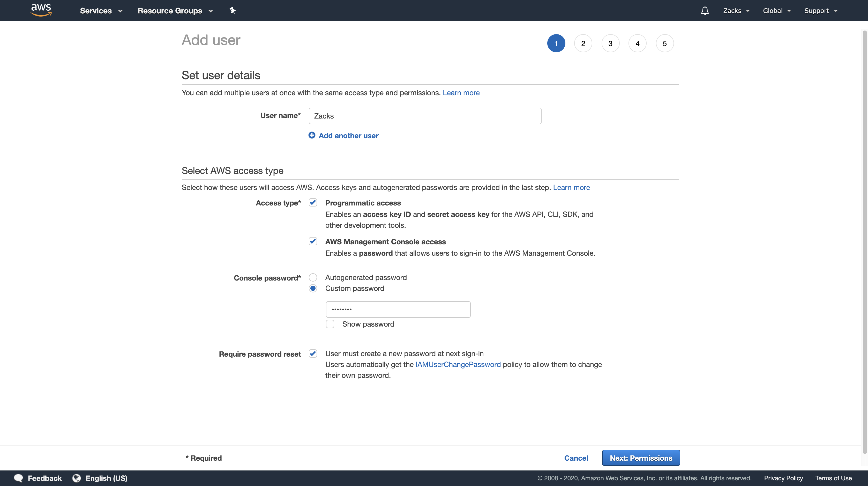
Task: Click the plus icon beside Add another user
Action: pyautogui.click(x=312, y=135)
